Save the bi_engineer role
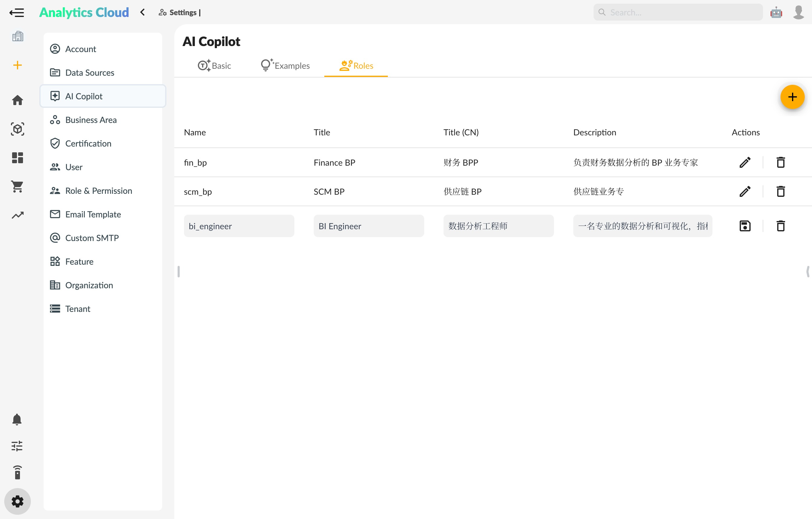The width and height of the screenshot is (812, 519). 745,226
